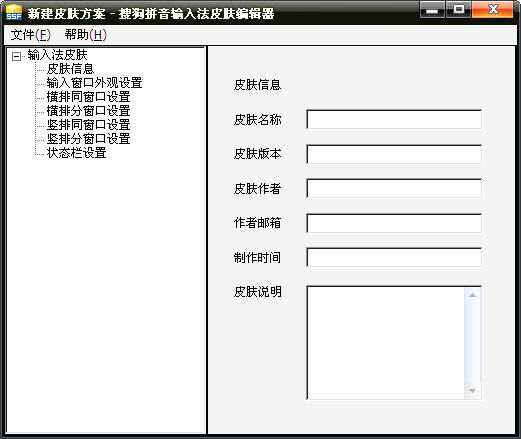Open 横排分窗口设置 in the tree
Viewport: 521px width, 439px height.
(88, 111)
